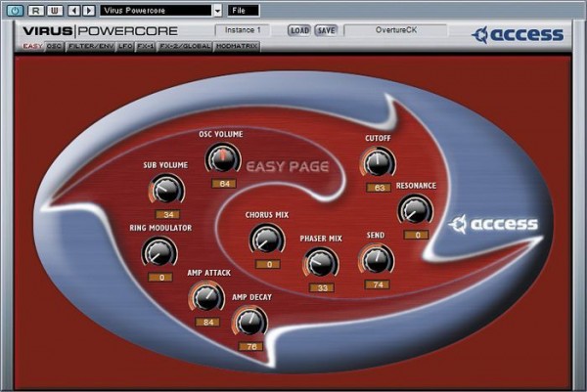Click the OSC VOLUME value 64
The image size is (587, 392).
pos(224,184)
